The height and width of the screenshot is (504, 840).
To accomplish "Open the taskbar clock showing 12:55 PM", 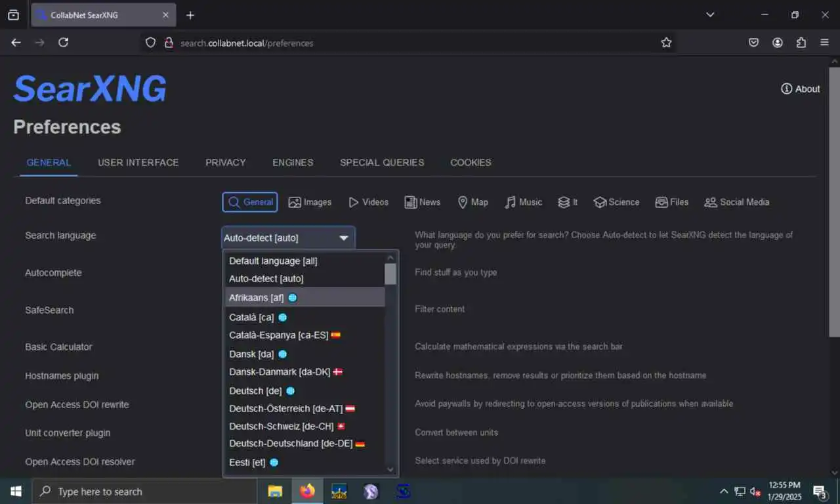I will coord(784,491).
